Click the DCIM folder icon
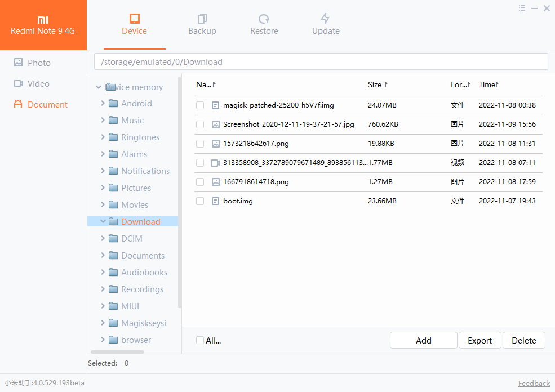The height and width of the screenshot is (392, 555). (x=113, y=238)
